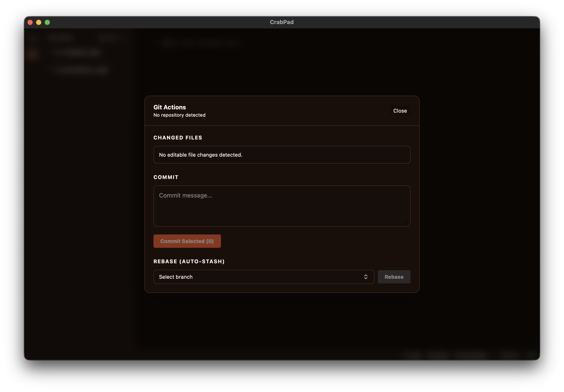Screen dimensions: 564x392
Task: Select the first note entry in the sidebar
Action: (x=76, y=53)
